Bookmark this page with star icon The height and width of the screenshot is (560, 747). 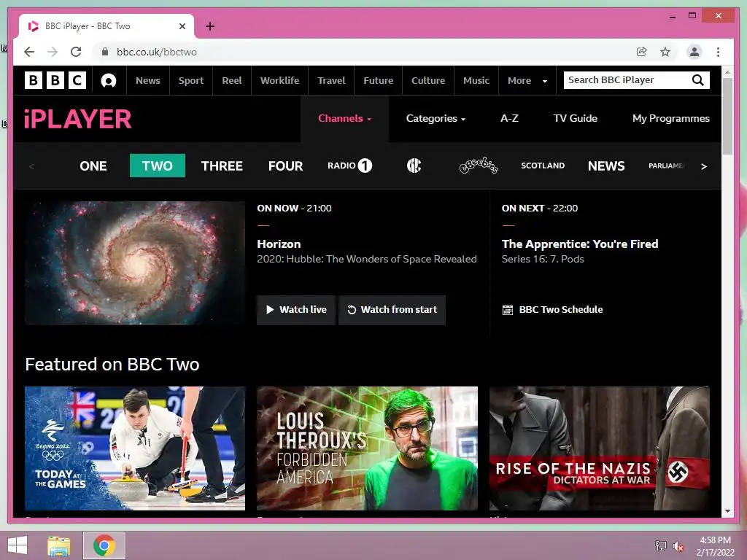point(665,52)
